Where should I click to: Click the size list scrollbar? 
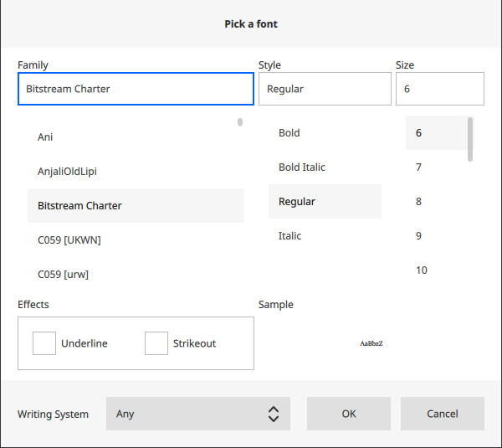click(x=470, y=139)
